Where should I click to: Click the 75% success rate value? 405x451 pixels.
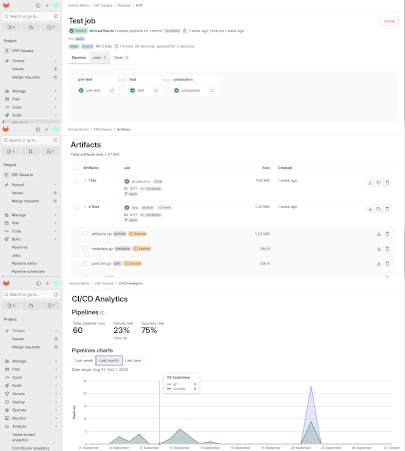[149, 330]
